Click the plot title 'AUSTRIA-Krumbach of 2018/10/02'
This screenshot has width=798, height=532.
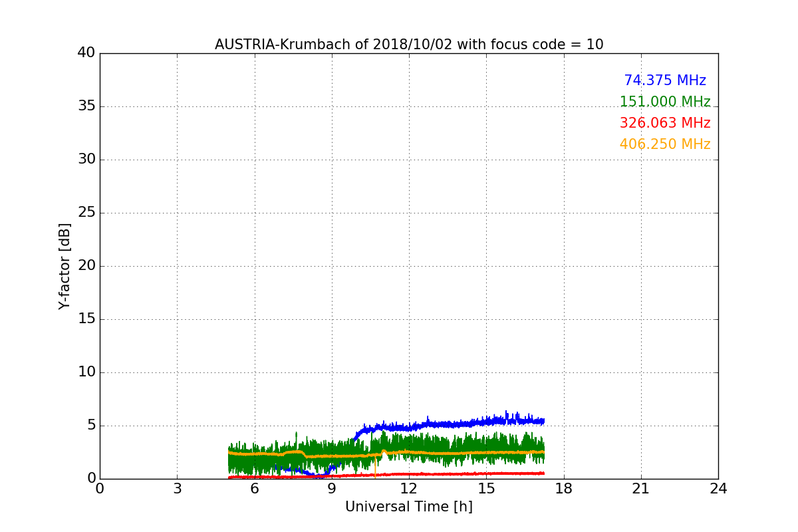[x=409, y=45]
